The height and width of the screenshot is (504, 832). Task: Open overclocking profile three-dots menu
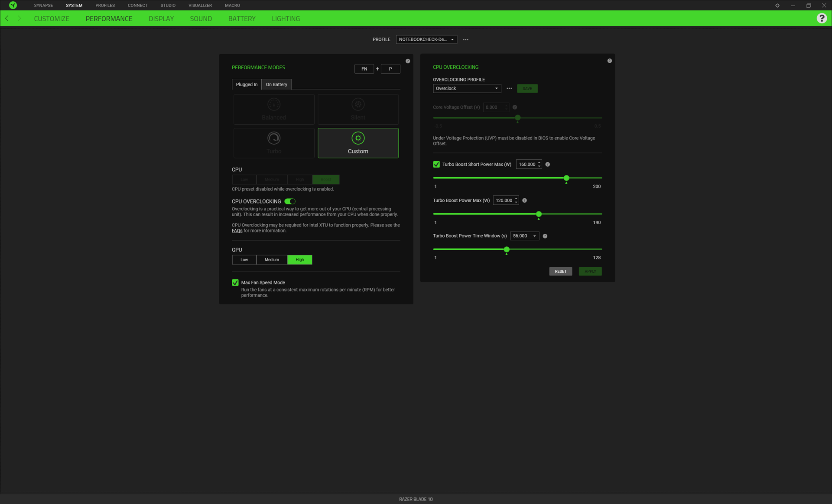(x=509, y=88)
